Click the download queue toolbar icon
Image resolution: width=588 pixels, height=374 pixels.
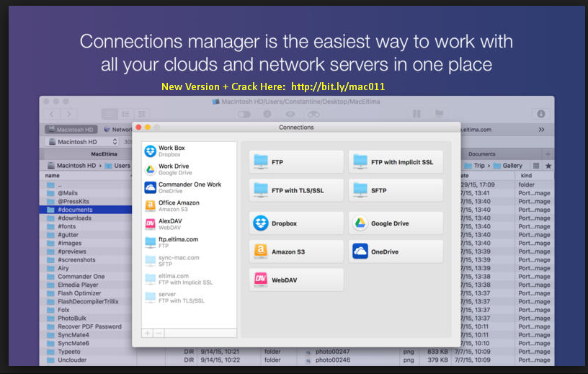pos(541,114)
